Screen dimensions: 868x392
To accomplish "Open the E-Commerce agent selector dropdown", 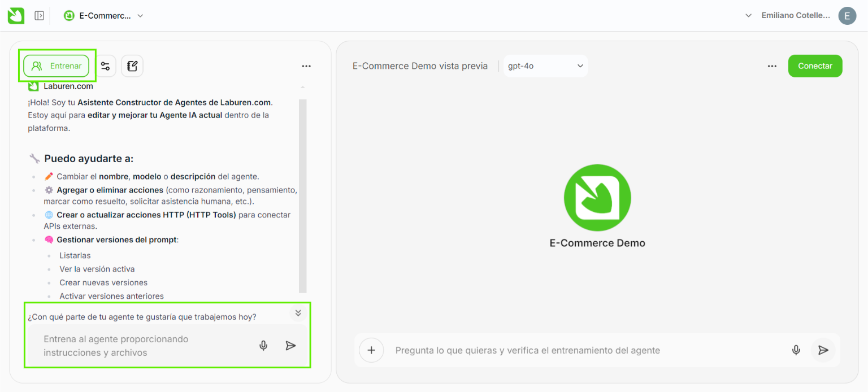I will coord(104,16).
